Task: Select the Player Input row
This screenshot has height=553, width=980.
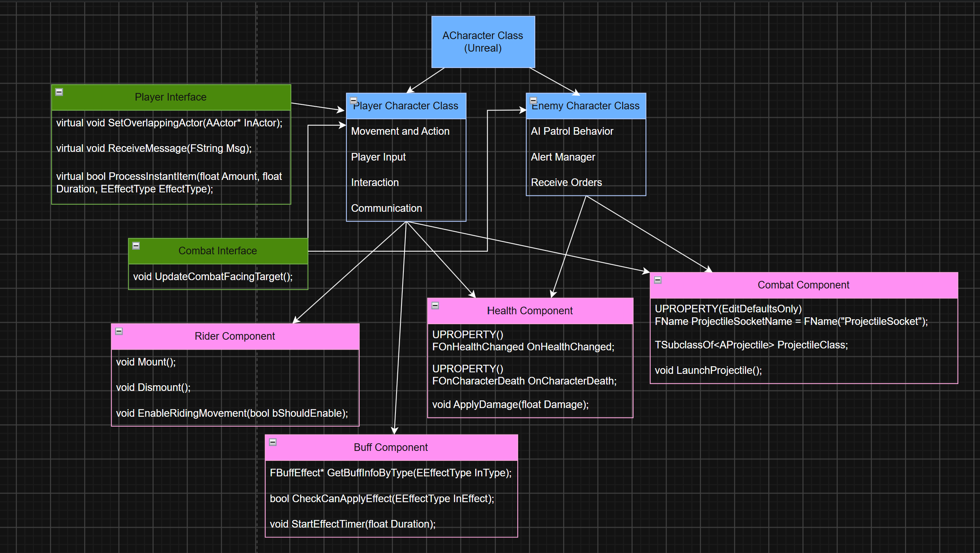Action: (406, 158)
